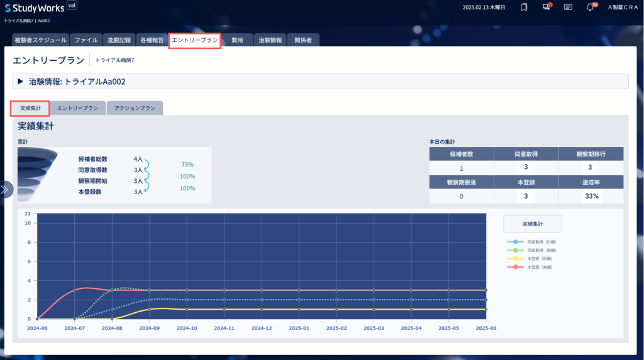Open the bookmark icon in header
The height and width of the screenshot is (360, 644).
tap(524, 7)
